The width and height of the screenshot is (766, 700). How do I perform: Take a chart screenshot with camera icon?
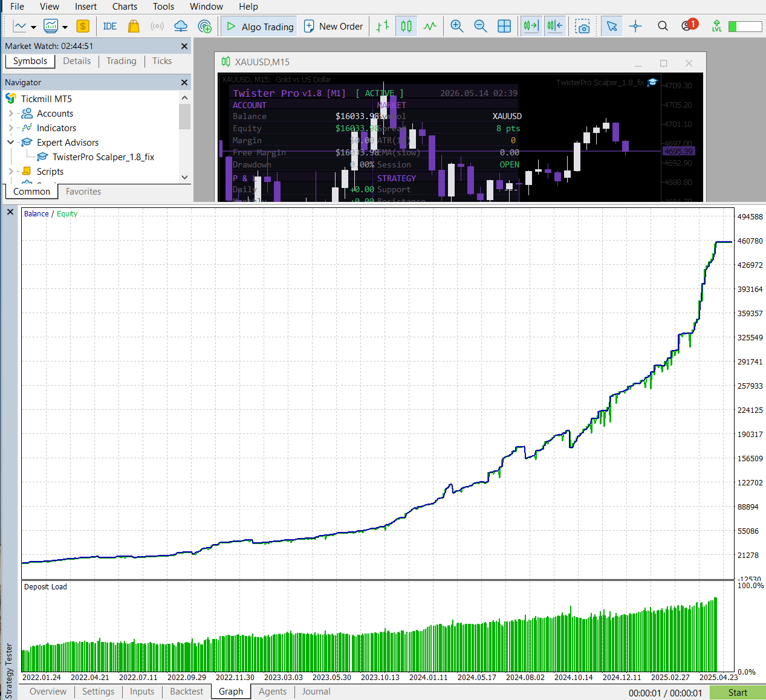[582, 27]
